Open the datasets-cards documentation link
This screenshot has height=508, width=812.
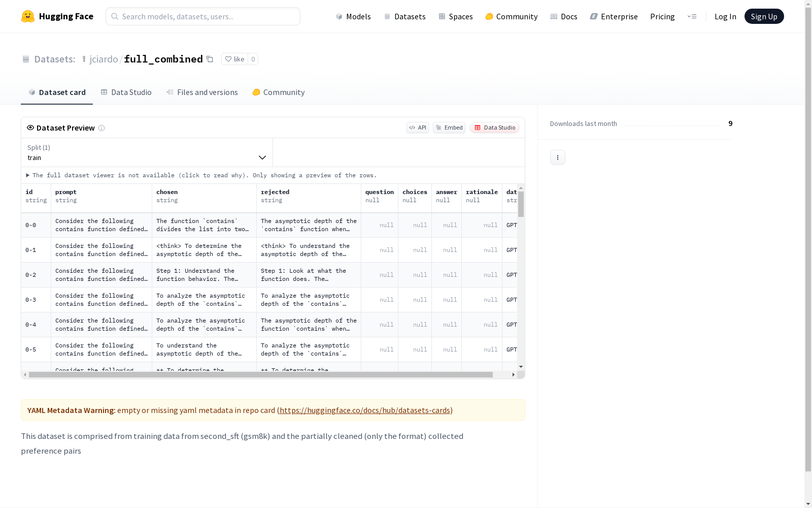point(365,410)
